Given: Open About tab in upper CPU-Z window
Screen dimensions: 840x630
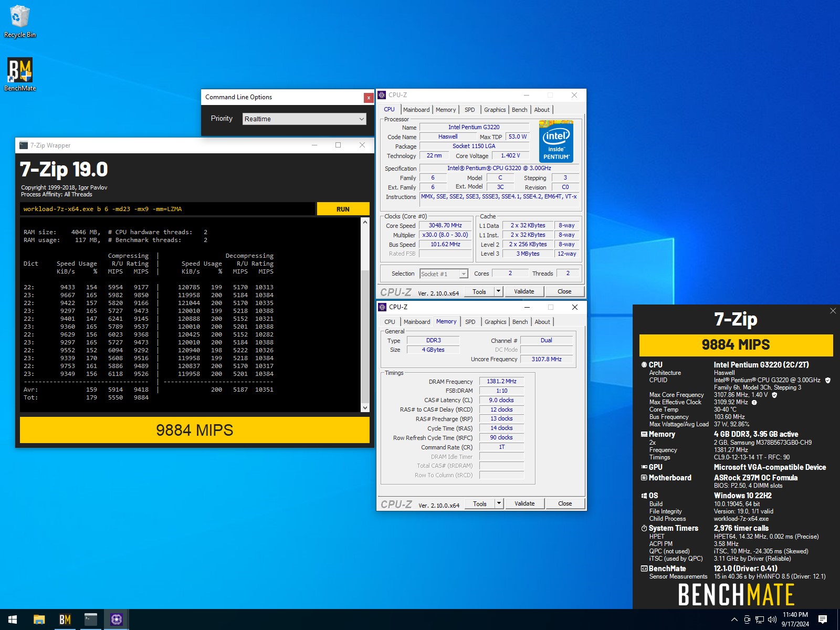Looking at the screenshot, I should (542, 110).
